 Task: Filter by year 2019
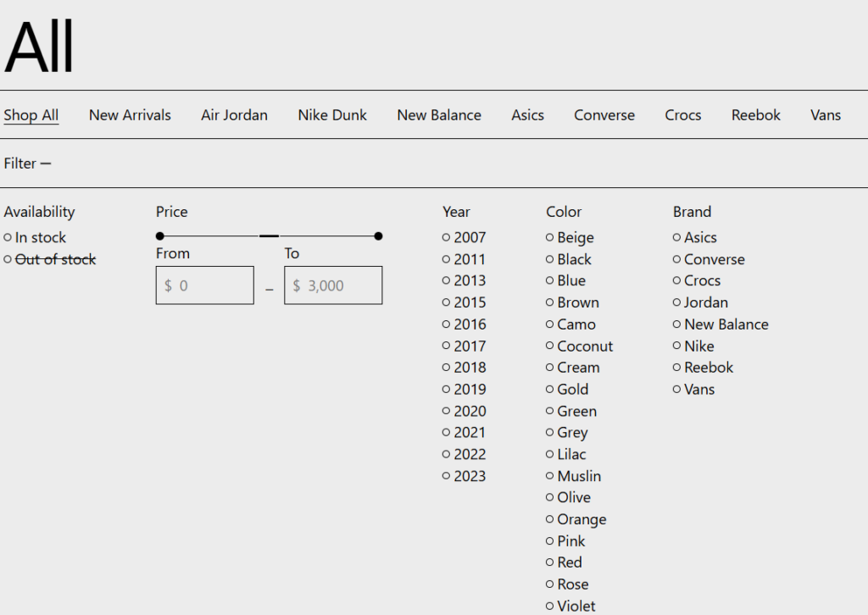coord(464,390)
